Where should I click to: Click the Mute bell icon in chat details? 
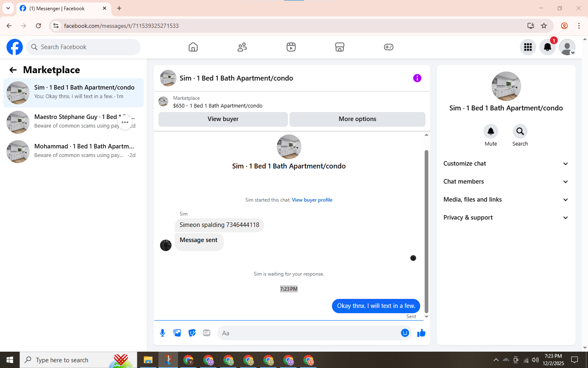(491, 131)
